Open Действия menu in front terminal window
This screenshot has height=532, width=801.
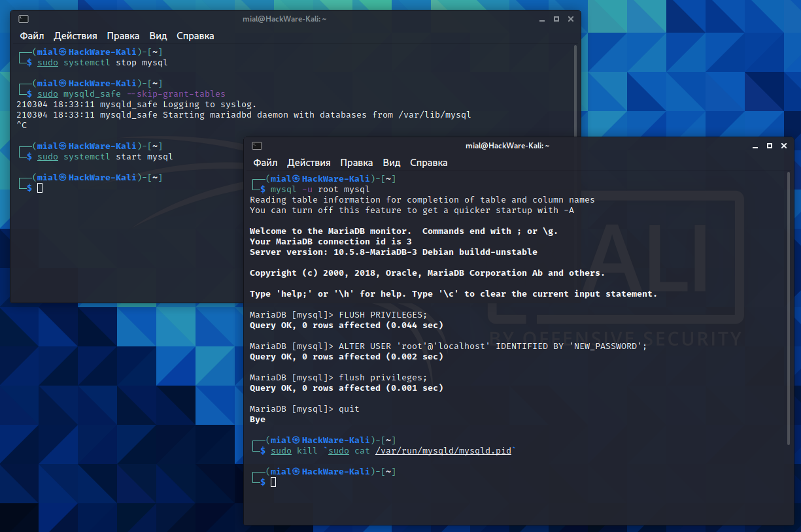pos(309,163)
